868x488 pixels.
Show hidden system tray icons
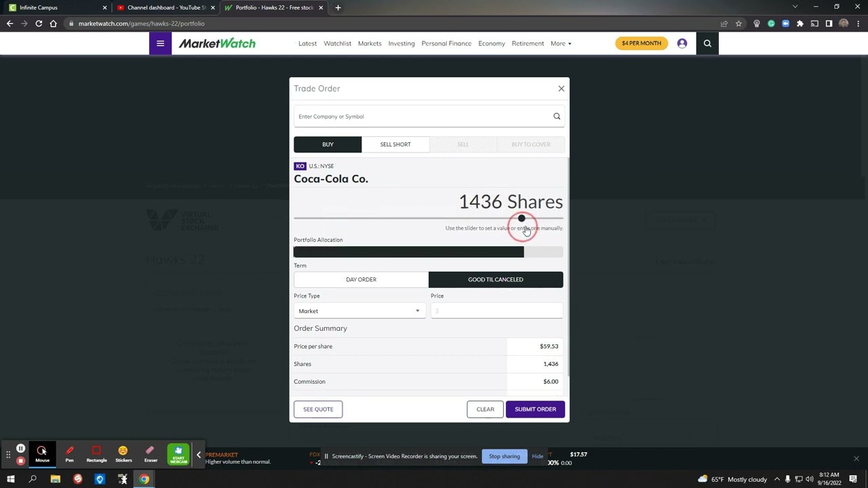pos(777,479)
